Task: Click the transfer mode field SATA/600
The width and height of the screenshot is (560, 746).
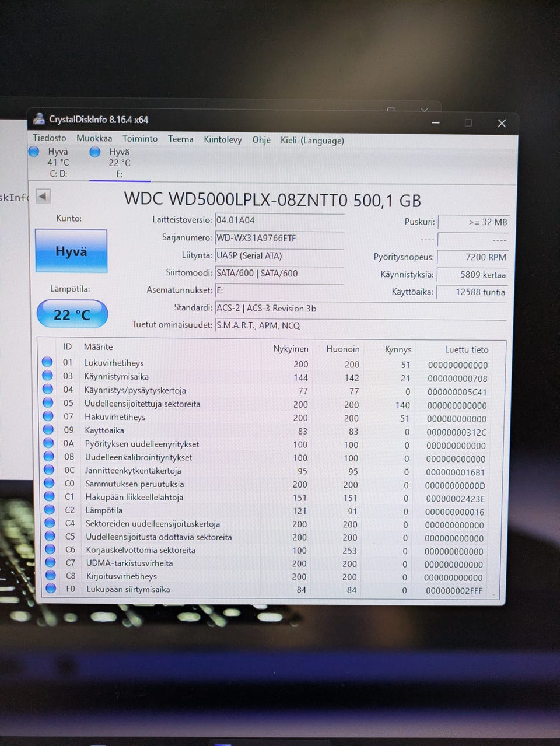Action: [279, 273]
